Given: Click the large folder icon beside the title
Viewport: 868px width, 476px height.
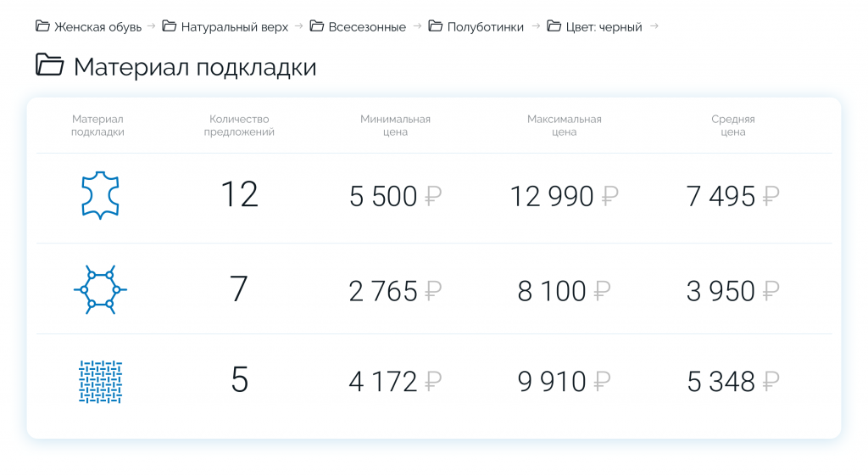Looking at the screenshot, I should [x=50, y=65].
